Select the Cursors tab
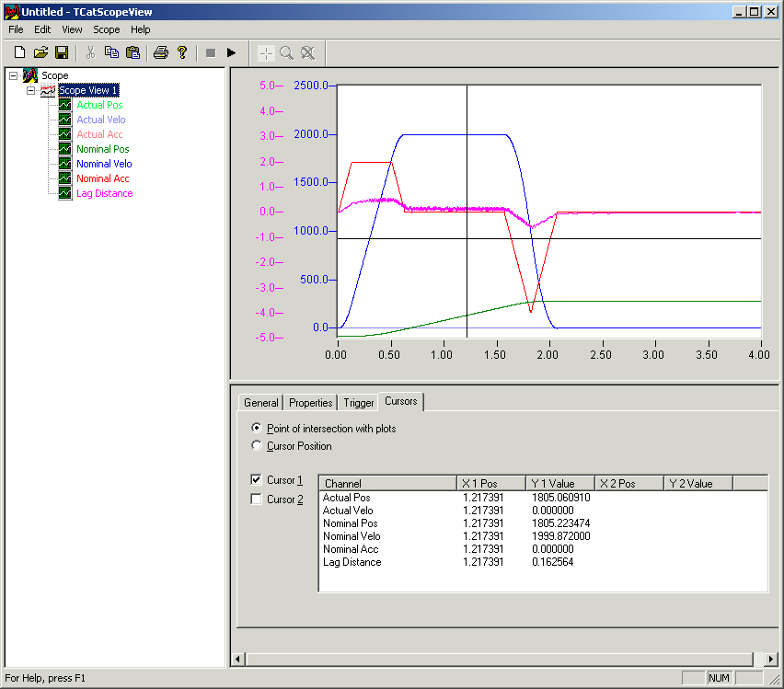 [x=401, y=401]
